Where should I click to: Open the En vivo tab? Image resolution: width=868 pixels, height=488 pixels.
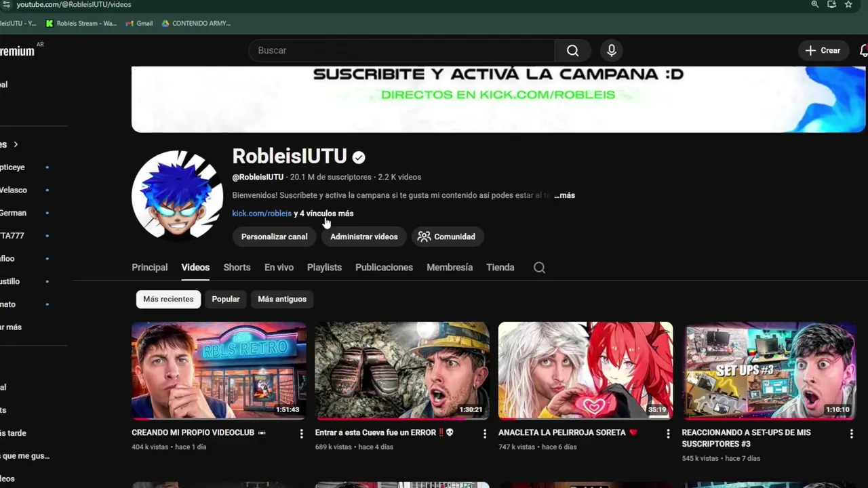point(279,268)
